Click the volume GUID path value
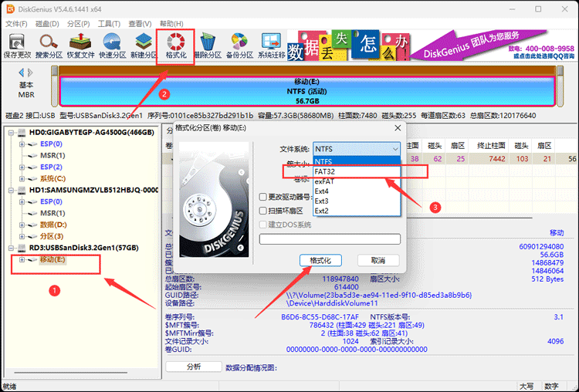The height and width of the screenshot is (392, 579). [379, 296]
